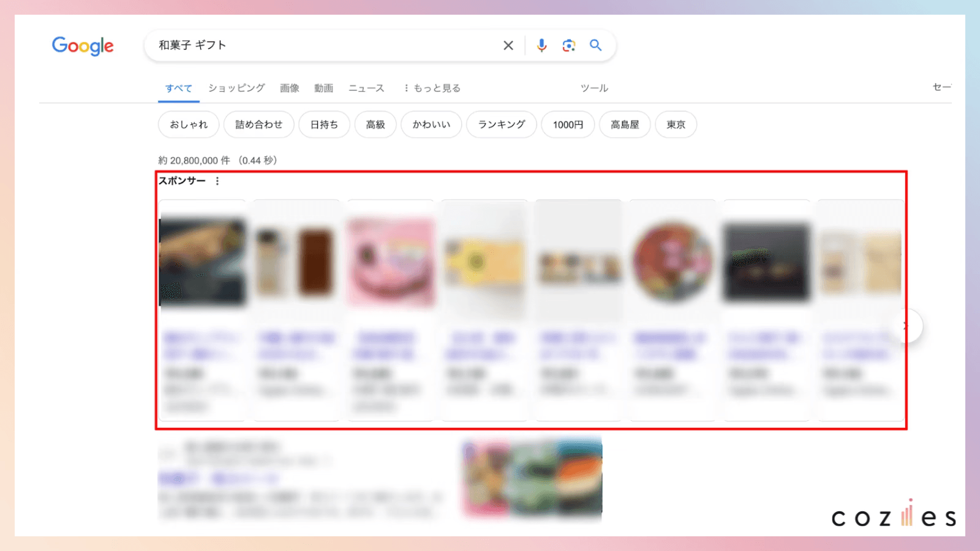Open the brown bottle product thumbnail

click(296, 262)
